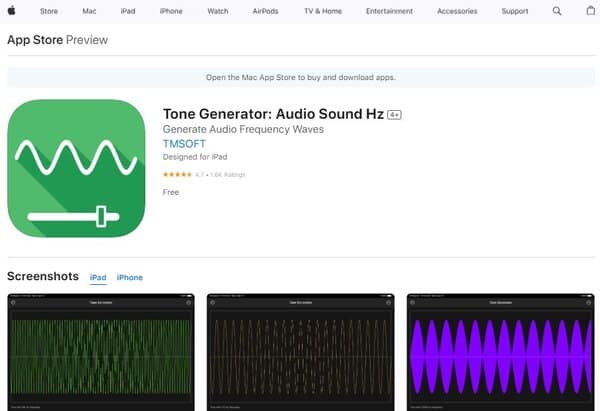The height and width of the screenshot is (411, 600).
Task: Open the purple waveform screenshot
Action: [x=501, y=352]
